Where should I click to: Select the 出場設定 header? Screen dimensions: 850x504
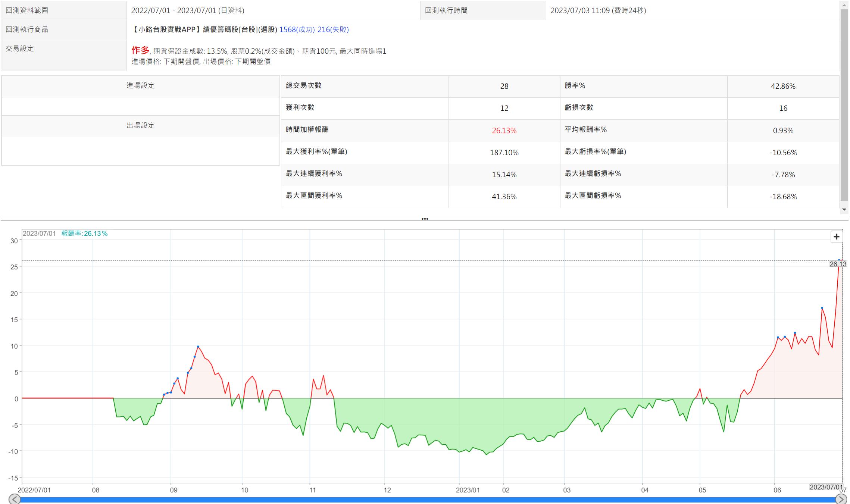pos(140,126)
